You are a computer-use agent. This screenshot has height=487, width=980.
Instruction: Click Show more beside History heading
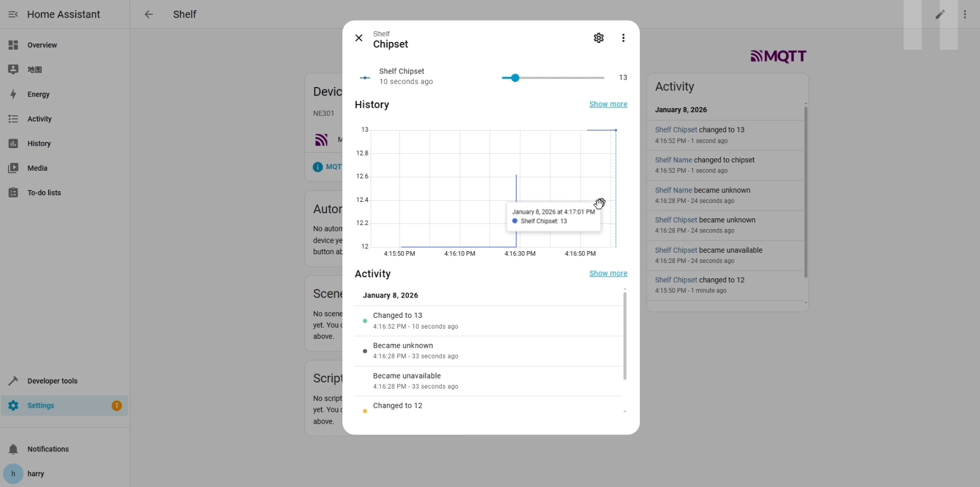pos(608,104)
